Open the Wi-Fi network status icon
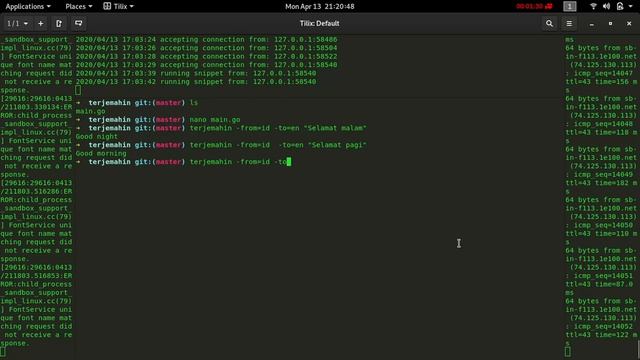Image resolution: width=640 pixels, height=360 pixels. [593, 7]
